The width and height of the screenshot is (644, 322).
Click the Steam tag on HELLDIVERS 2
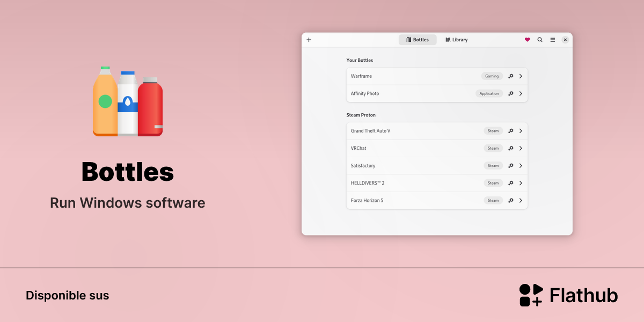(493, 183)
